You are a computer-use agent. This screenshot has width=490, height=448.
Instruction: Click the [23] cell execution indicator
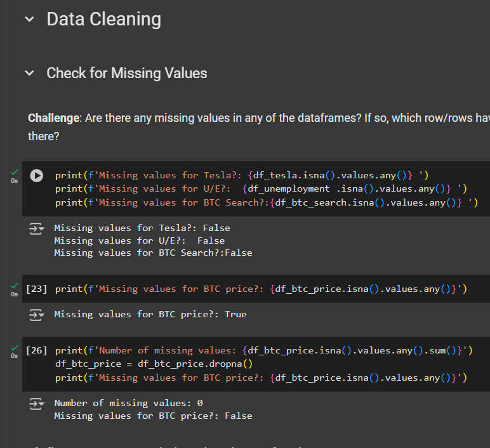click(37, 289)
